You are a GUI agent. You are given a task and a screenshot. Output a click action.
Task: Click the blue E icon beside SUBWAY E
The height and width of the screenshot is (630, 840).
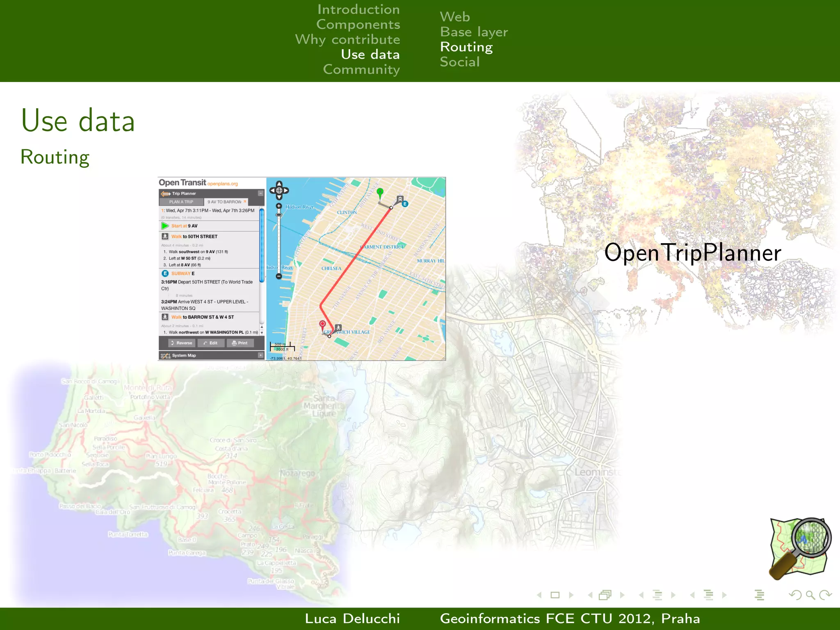coord(165,273)
